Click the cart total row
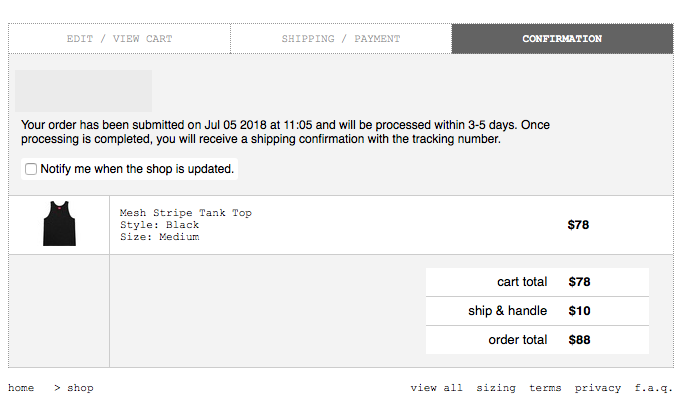The width and height of the screenshot is (695, 414). coord(537,282)
